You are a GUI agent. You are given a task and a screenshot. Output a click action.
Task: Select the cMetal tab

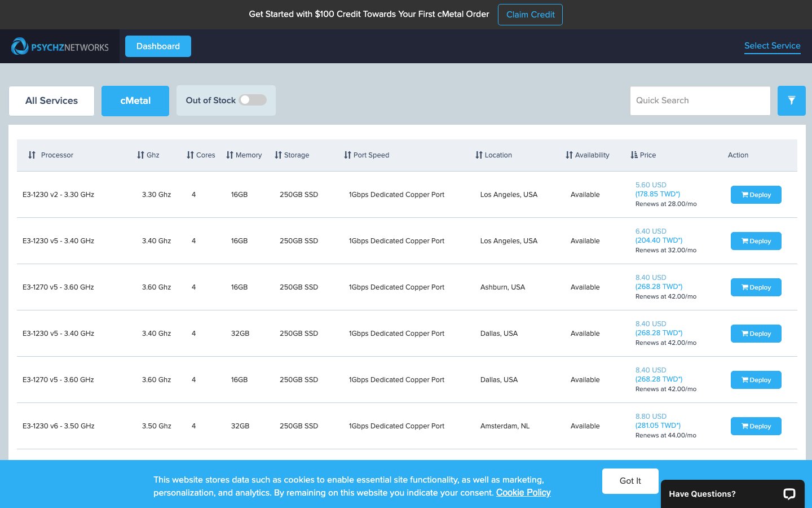pos(135,101)
